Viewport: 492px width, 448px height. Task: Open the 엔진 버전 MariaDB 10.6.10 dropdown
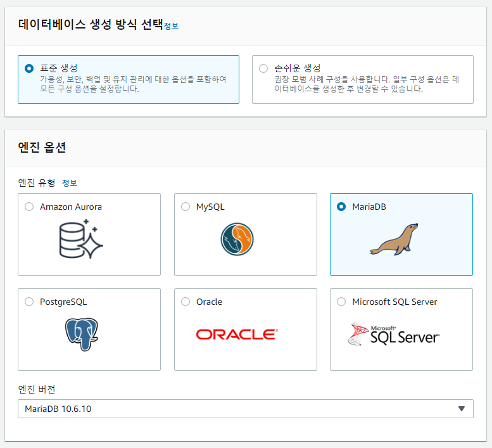[x=246, y=409]
